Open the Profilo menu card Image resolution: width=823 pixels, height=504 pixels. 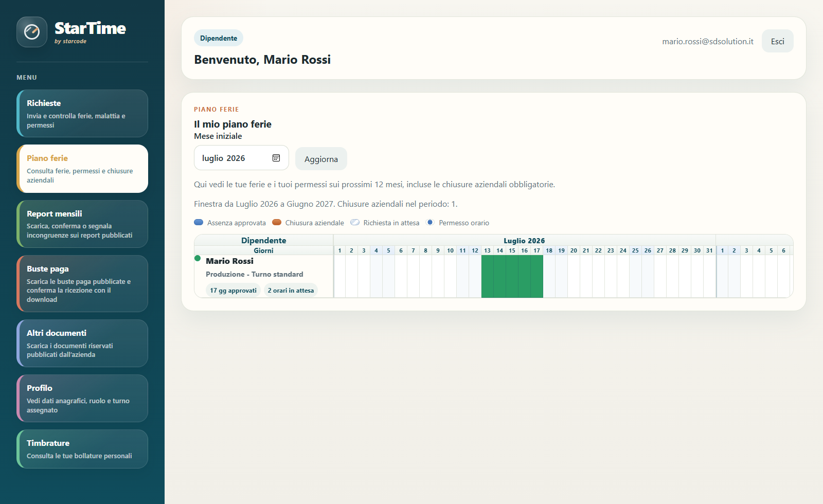point(82,398)
